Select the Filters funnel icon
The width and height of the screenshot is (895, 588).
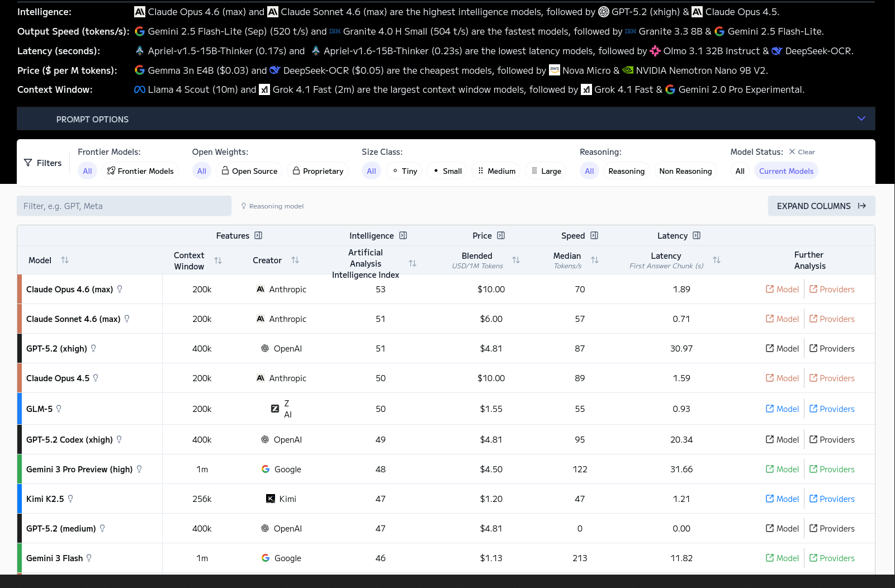[27, 163]
